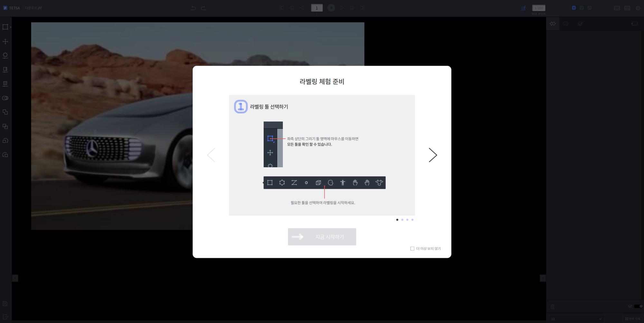This screenshot has width=644, height=323.
Task: Click the 라벨링 툴 선택하기 heading
Action: point(269,107)
